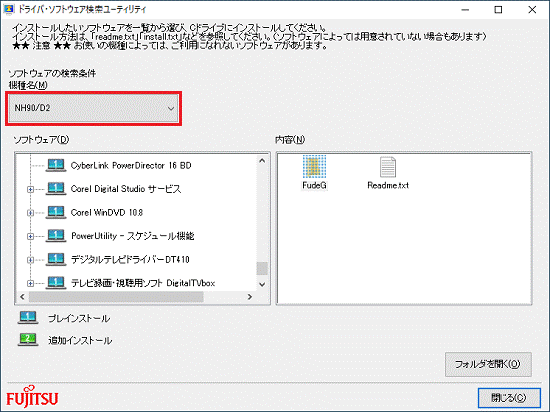Click the software list vertical scroll thumb
Image resolution: width=550 pixels, height=412 pixels.
(262, 269)
